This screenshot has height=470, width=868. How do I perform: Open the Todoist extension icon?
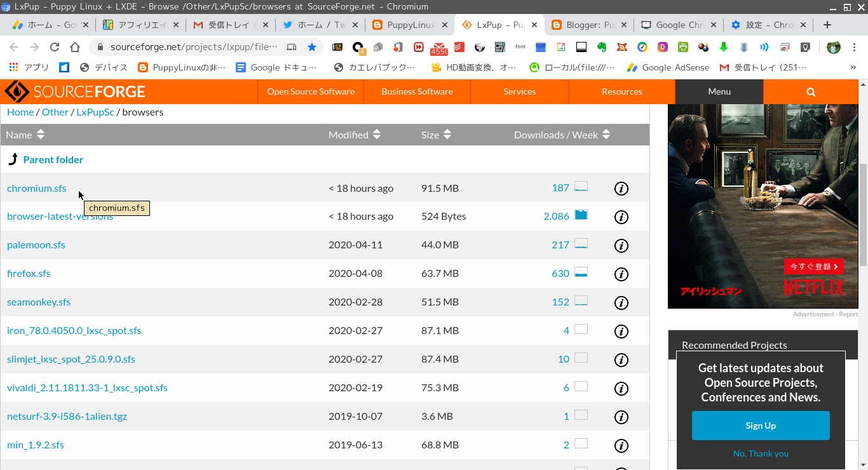[x=459, y=47]
